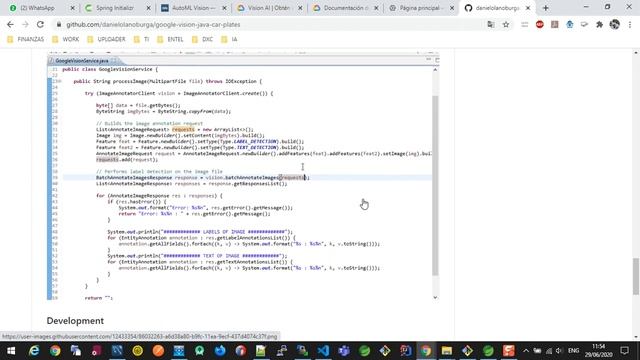Close the AutoML Vision tab
This screenshot has height=360, width=640.
(x=224, y=8)
